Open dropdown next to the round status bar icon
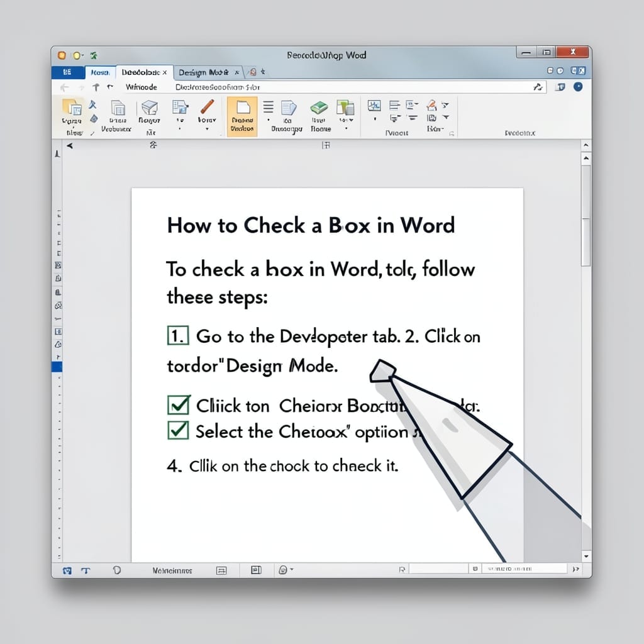 pyautogui.click(x=292, y=569)
